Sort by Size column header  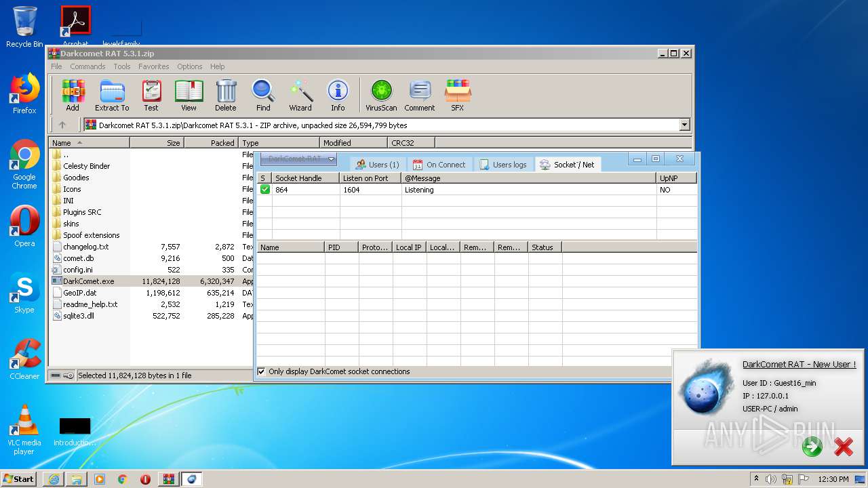pyautogui.click(x=157, y=143)
